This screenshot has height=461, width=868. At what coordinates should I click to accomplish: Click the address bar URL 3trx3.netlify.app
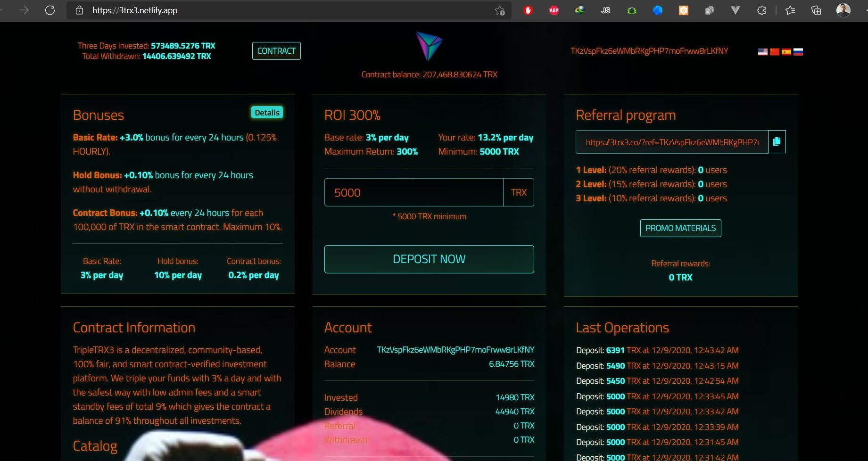click(135, 10)
